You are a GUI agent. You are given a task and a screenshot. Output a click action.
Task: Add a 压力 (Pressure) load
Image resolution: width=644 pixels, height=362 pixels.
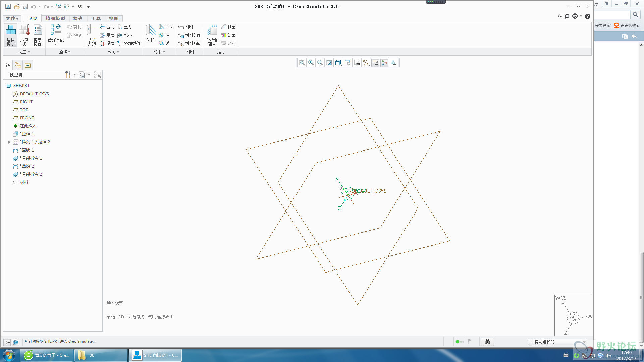107,27
